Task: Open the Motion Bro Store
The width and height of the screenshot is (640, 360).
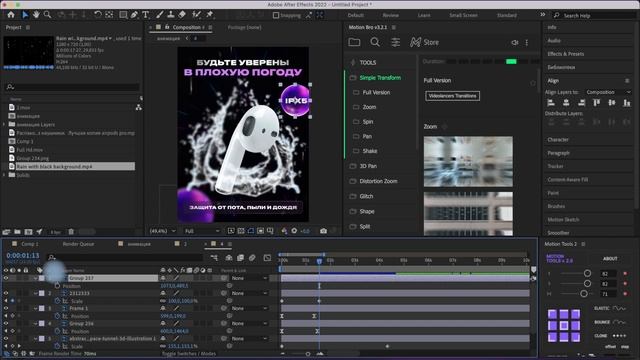Action: (x=424, y=42)
